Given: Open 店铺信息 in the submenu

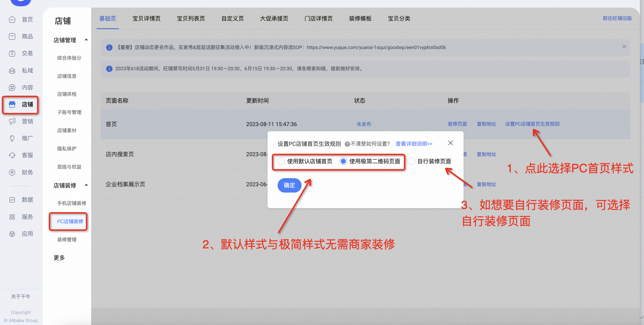Looking at the screenshot, I should point(67,76).
